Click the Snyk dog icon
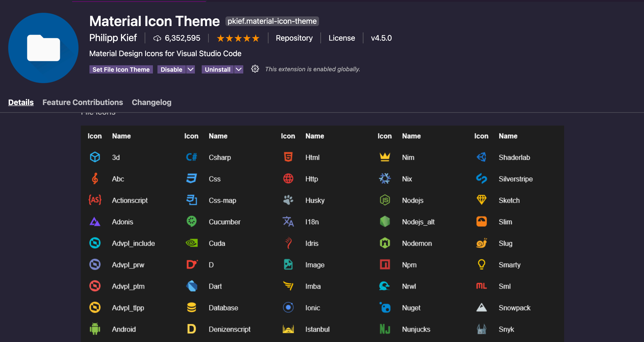The image size is (644, 342). tap(482, 329)
